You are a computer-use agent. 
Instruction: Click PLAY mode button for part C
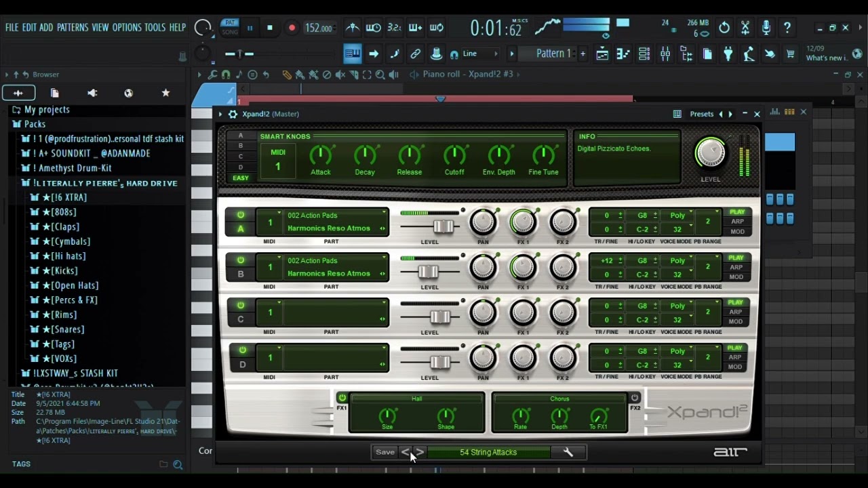tap(736, 302)
